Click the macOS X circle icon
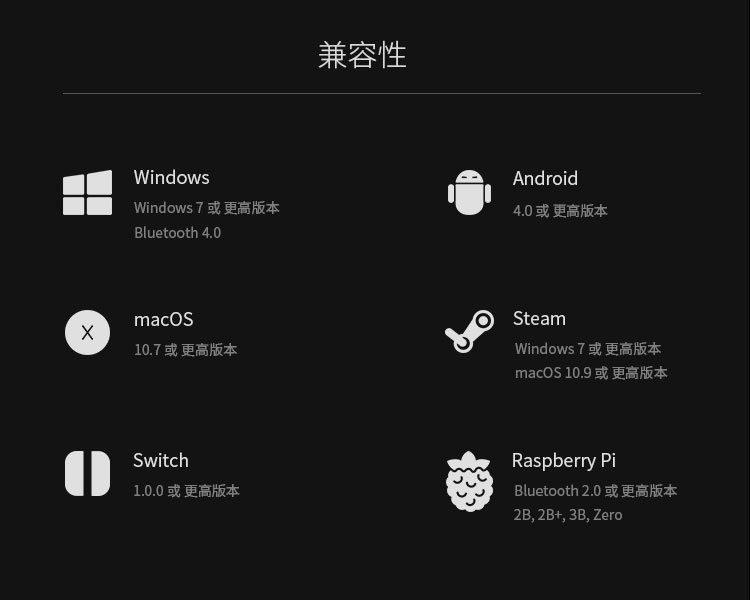 click(88, 333)
